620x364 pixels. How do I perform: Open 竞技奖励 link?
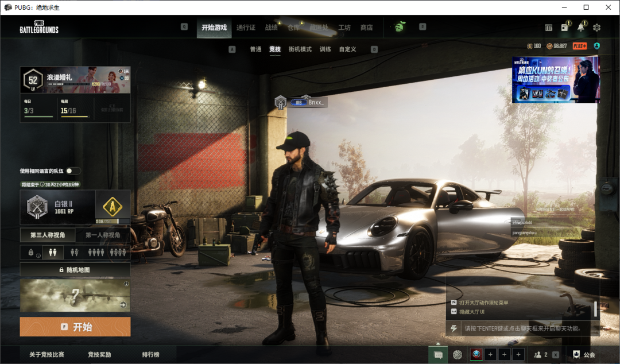pos(99,354)
